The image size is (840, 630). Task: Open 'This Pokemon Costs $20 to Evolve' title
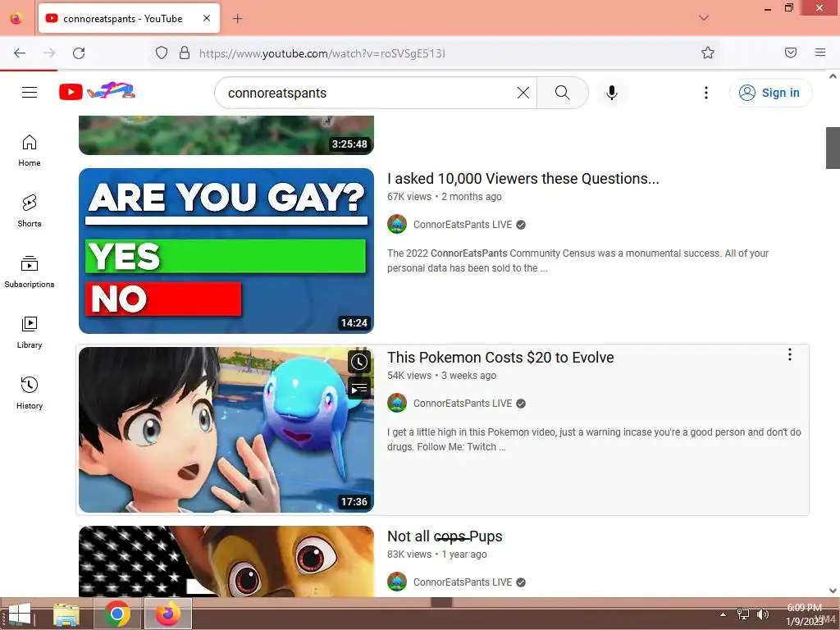[500, 358]
